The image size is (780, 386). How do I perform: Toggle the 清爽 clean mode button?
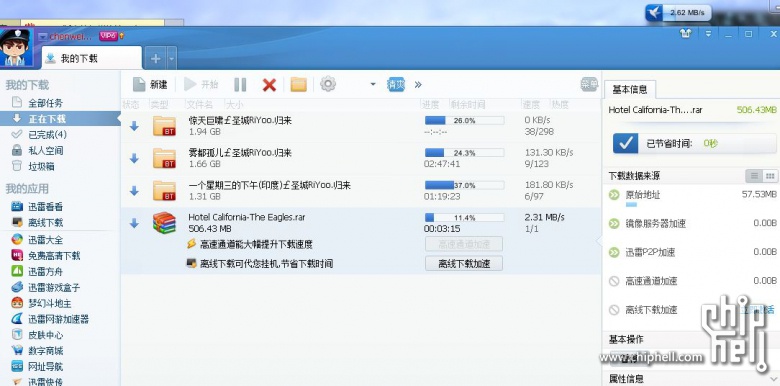(x=396, y=84)
